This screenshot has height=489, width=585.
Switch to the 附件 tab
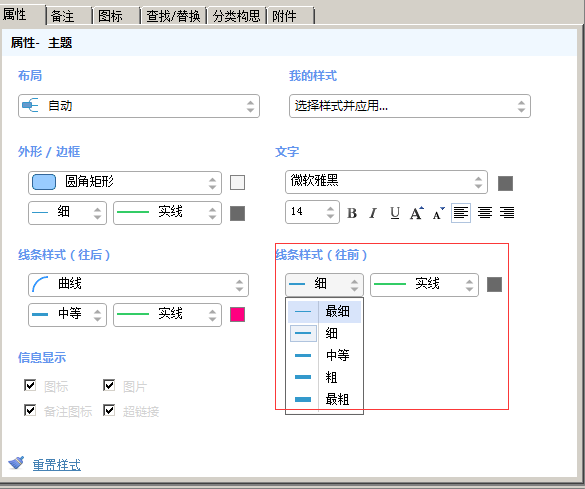291,16
